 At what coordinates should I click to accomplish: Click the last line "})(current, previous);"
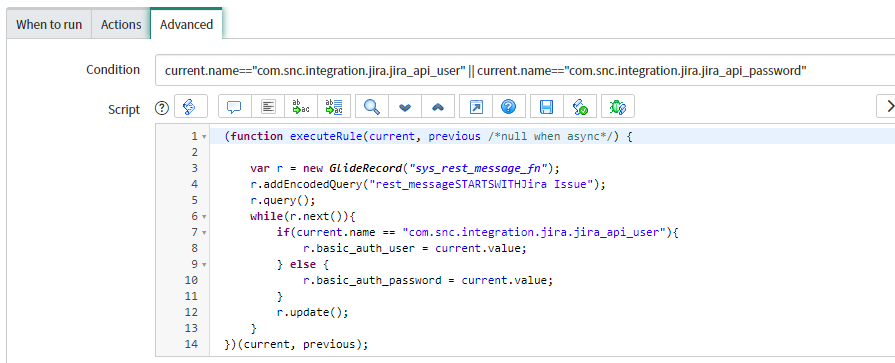297,344
